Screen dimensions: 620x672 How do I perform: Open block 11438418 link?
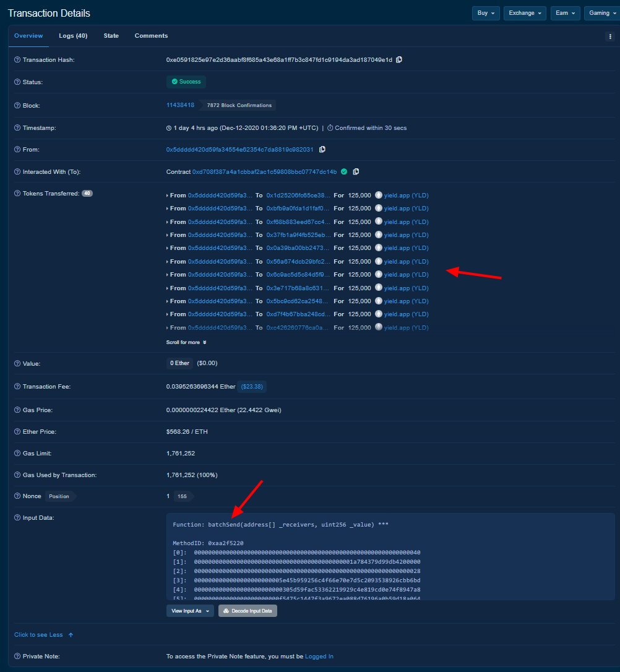[179, 105]
